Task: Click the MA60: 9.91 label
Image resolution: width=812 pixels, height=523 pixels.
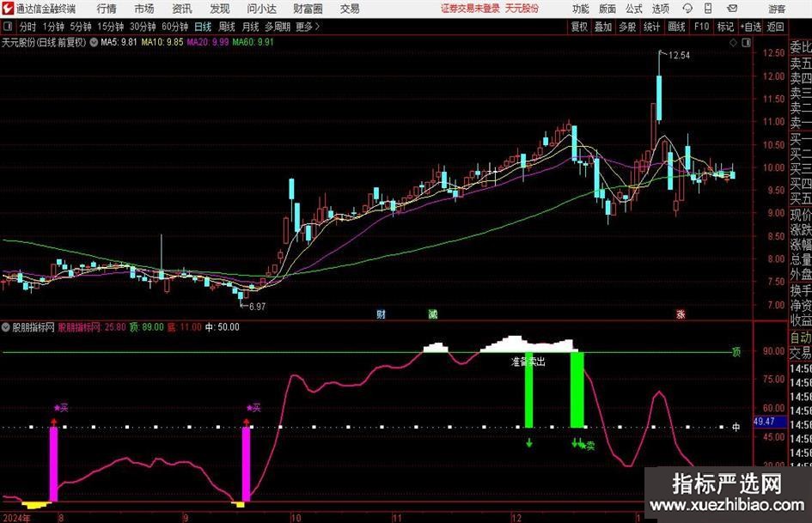Action: 253,42
